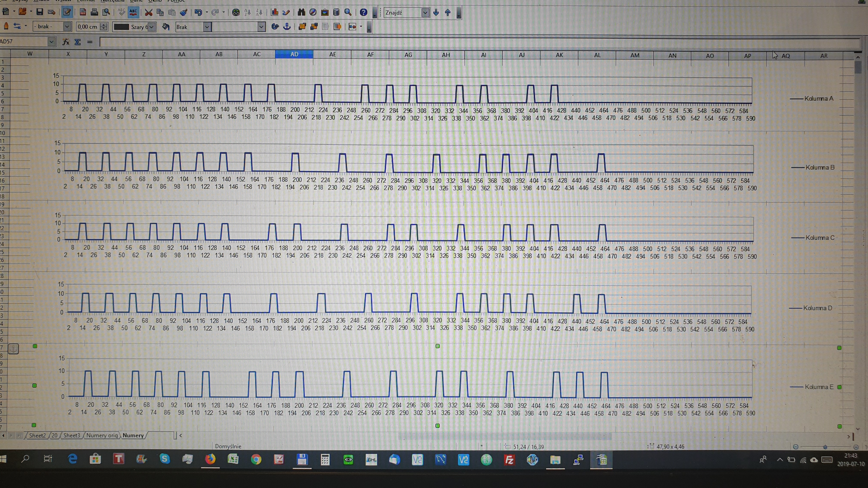Open Find & Replace binoculars
The image size is (868, 488).
[x=301, y=12]
